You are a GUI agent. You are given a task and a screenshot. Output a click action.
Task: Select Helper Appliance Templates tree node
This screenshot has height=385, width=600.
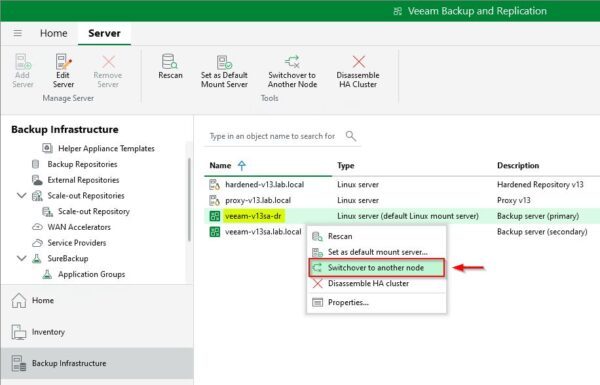(106, 148)
